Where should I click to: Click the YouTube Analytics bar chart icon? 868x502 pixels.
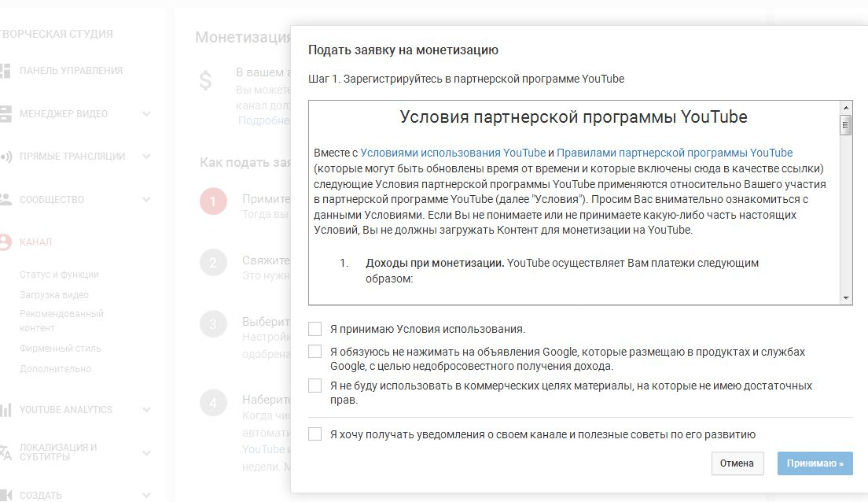pos(6,410)
